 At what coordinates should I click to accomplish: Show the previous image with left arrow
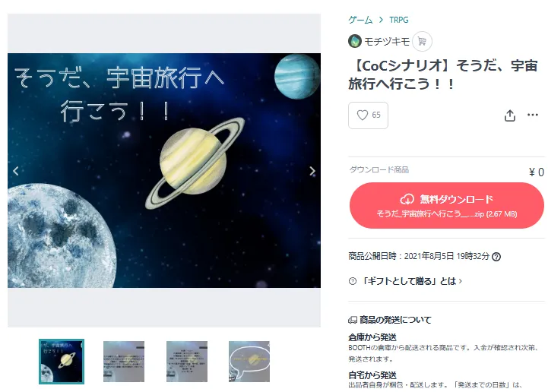coord(16,171)
